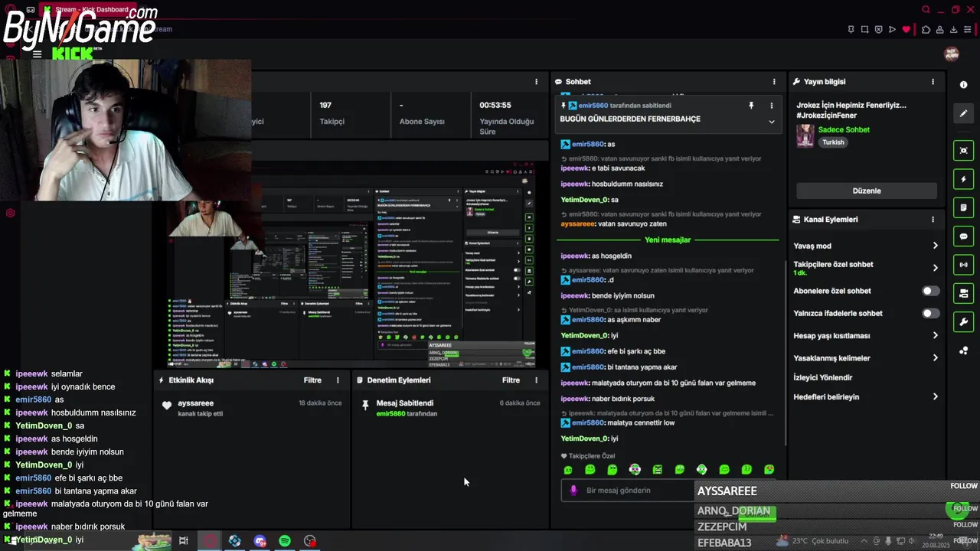Insert the first green emote in emote row

568,470
